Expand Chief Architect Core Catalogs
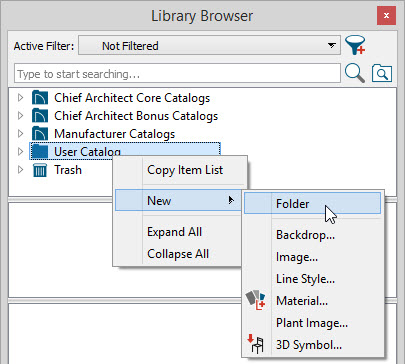 click(x=20, y=98)
